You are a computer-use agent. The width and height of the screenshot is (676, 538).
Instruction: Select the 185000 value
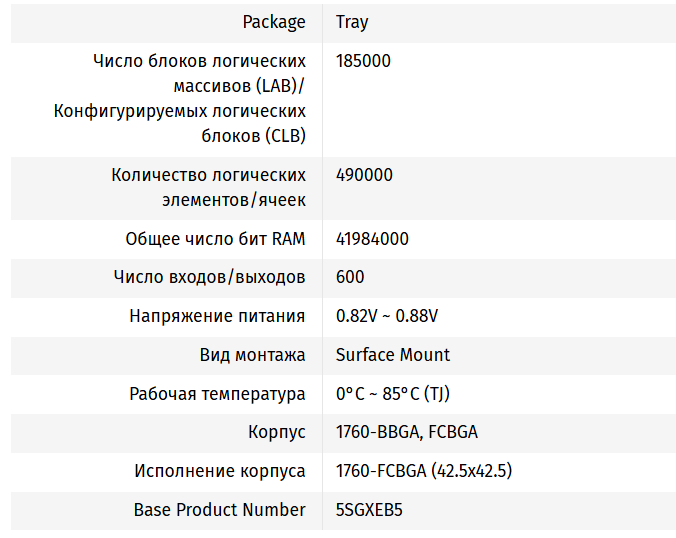pyautogui.click(x=363, y=60)
